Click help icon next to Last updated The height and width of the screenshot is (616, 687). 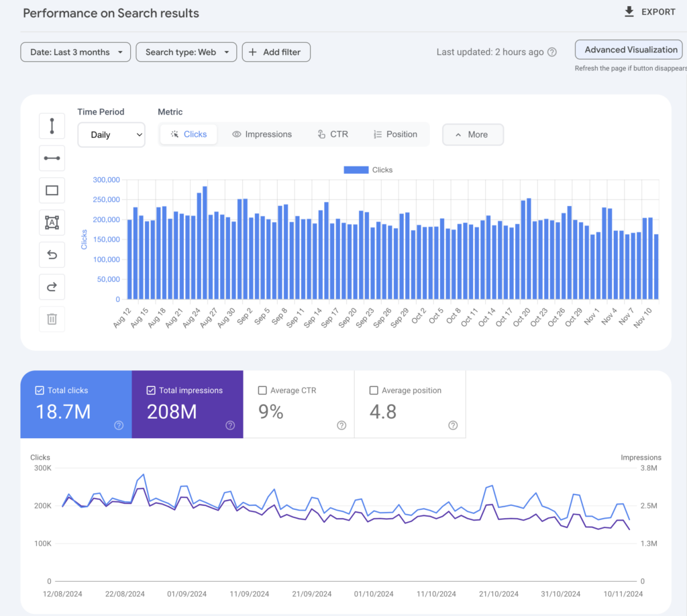552,52
